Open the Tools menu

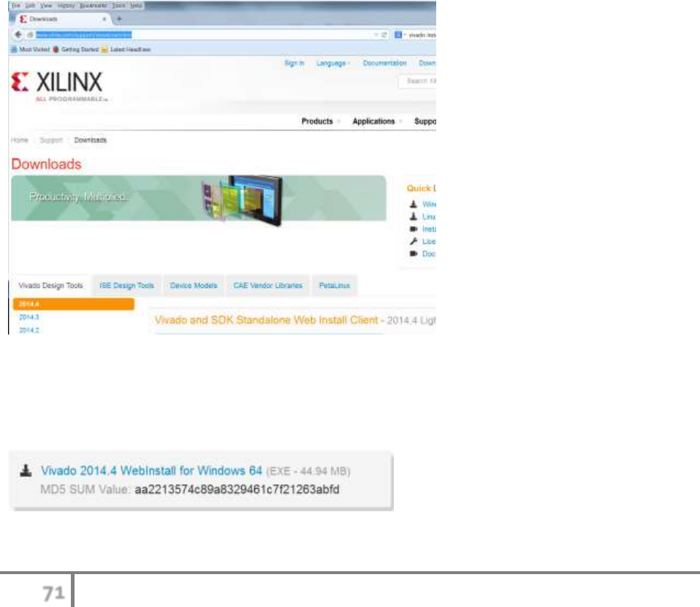(x=118, y=5)
